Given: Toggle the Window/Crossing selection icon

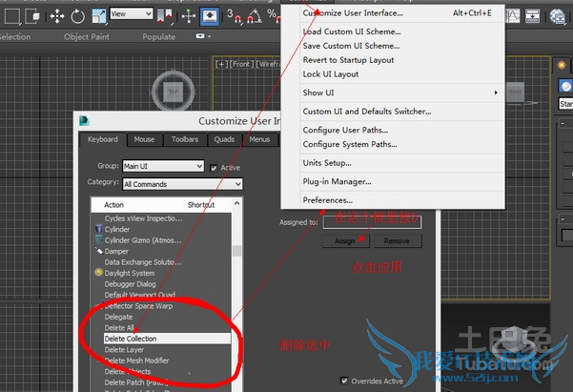Looking at the screenshot, I should [x=32, y=16].
